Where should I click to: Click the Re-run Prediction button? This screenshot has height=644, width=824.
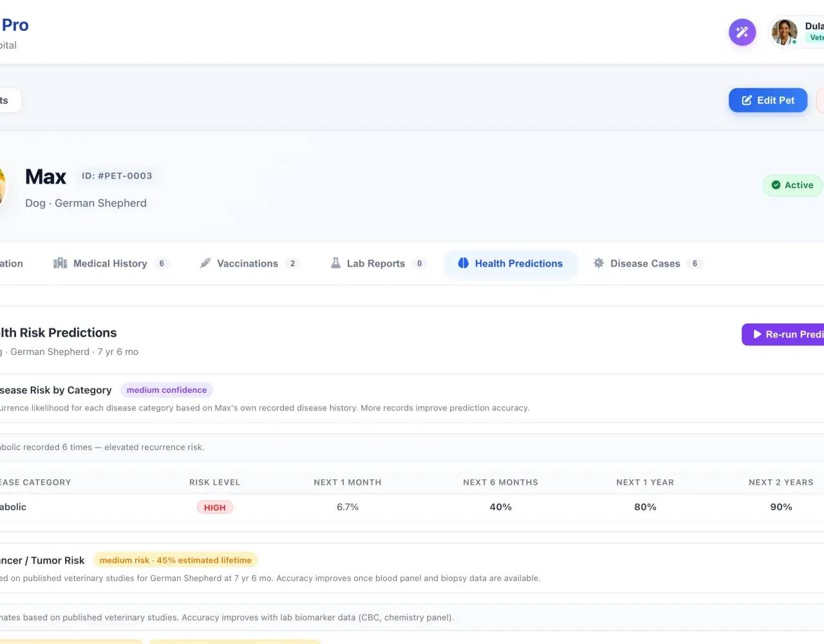coord(783,334)
